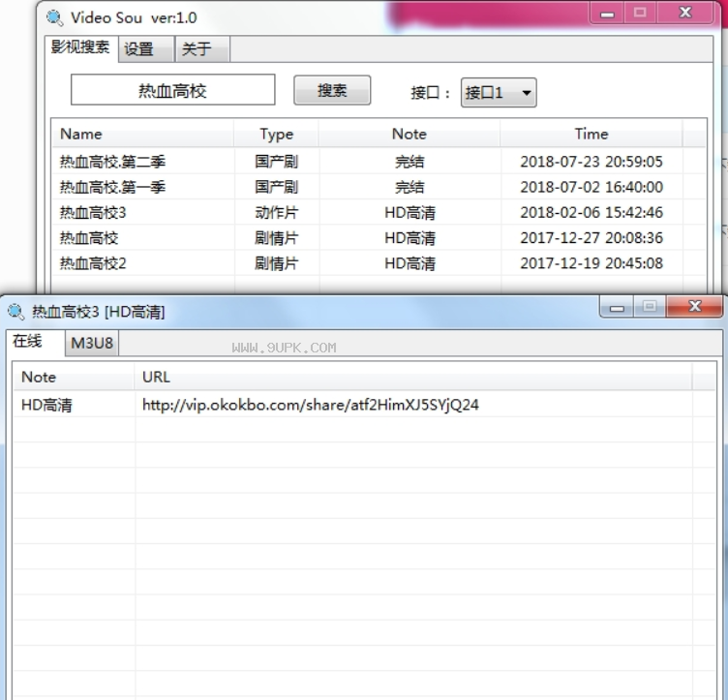Screen dimensions: 728x700
Task: Sort results by Type column header
Action: click(276, 134)
